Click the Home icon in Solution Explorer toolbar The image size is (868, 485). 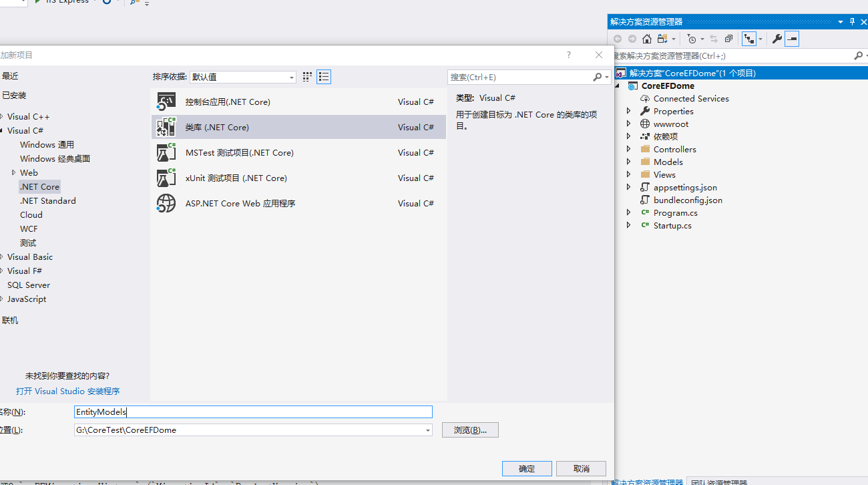[x=647, y=39]
